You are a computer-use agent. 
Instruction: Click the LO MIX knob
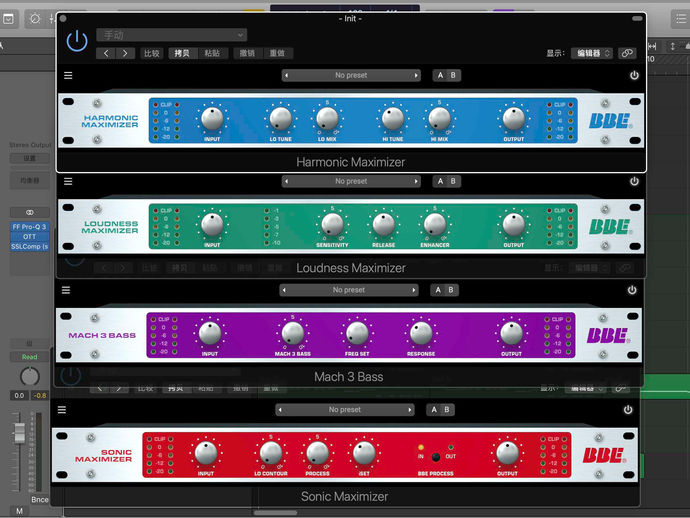click(327, 119)
